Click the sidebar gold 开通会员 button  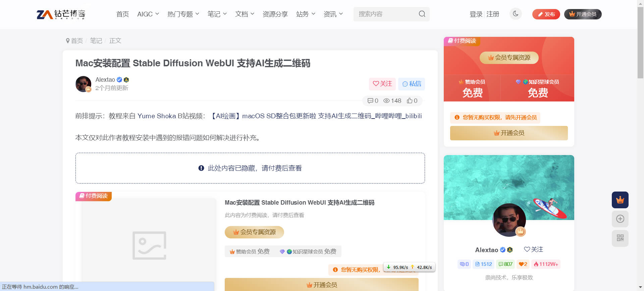click(x=509, y=133)
